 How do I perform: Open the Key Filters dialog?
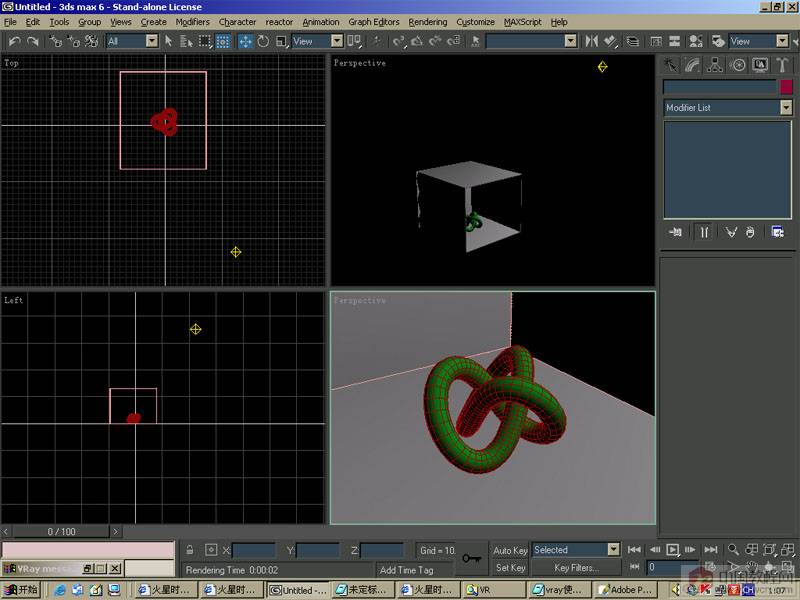click(x=577, y=567)
